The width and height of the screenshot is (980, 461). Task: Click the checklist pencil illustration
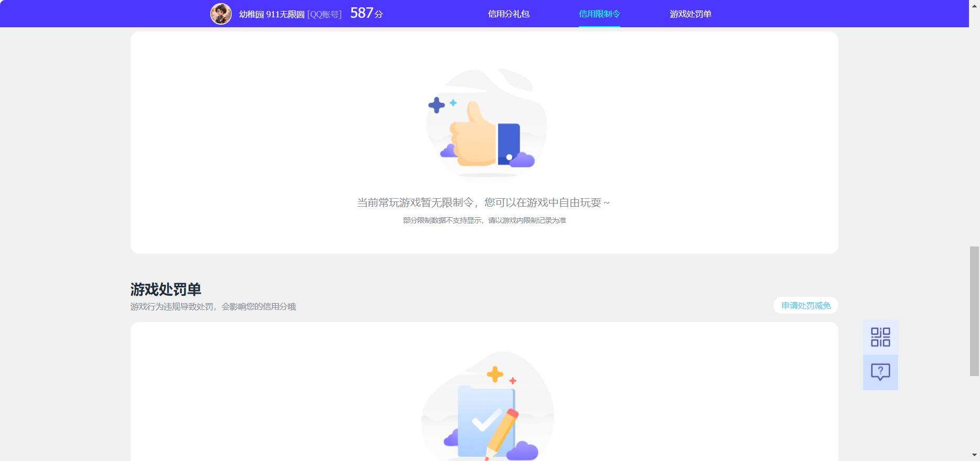click(x=488, y=406)
